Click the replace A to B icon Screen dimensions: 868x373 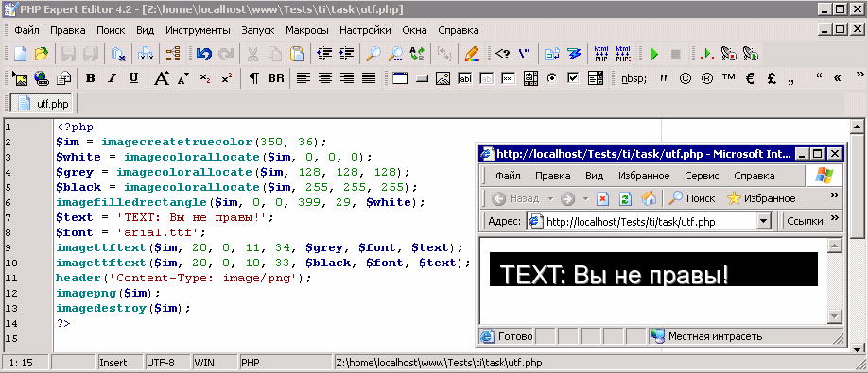pyautogui.click(x=417, y=54)
